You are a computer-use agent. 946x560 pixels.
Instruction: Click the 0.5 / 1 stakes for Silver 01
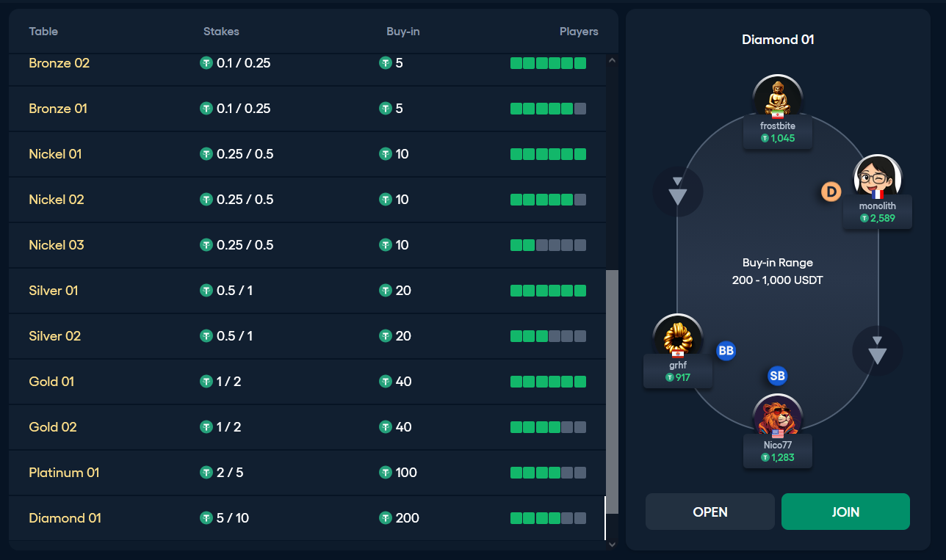tap(234, 291)
